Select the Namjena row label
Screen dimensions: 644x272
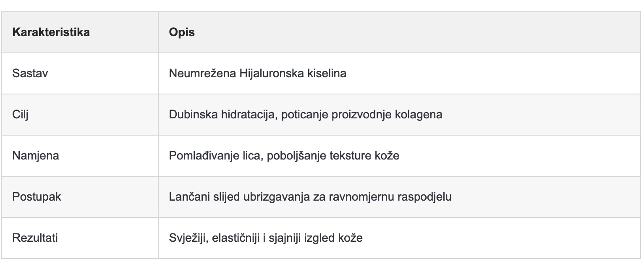pos(36,156)
